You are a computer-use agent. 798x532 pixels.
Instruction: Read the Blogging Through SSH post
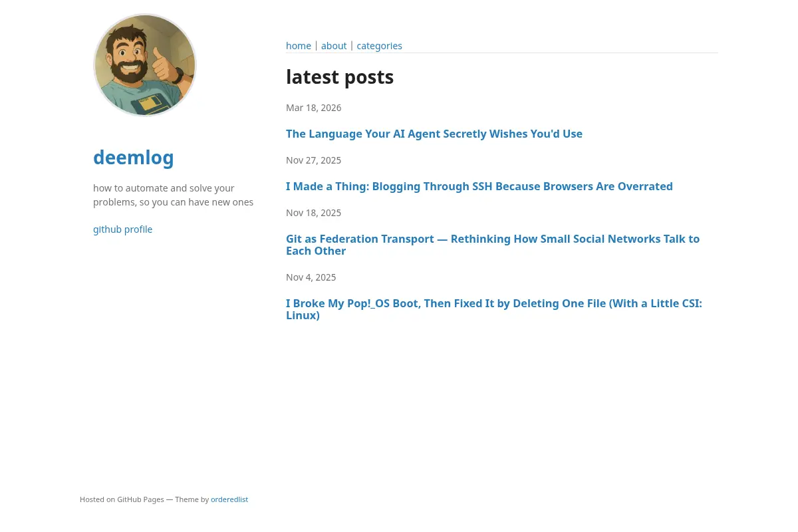[479, 186]
